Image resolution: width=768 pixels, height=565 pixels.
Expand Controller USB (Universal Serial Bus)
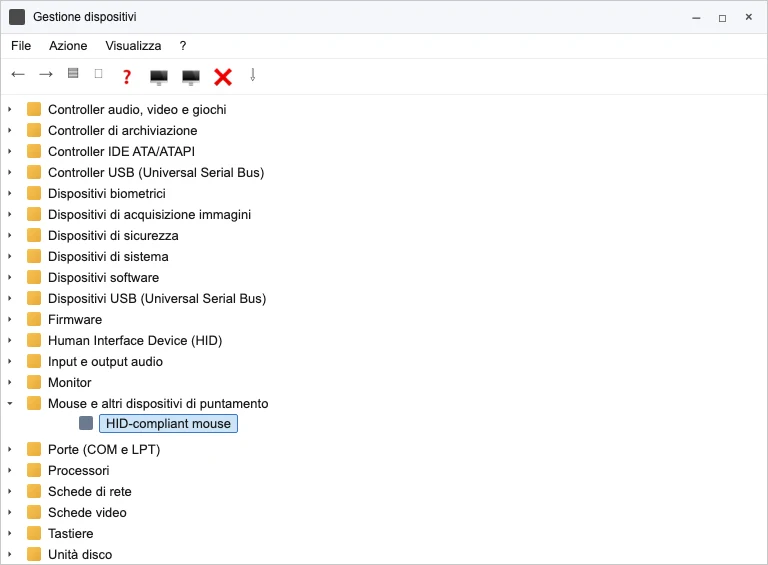point(10,172)
